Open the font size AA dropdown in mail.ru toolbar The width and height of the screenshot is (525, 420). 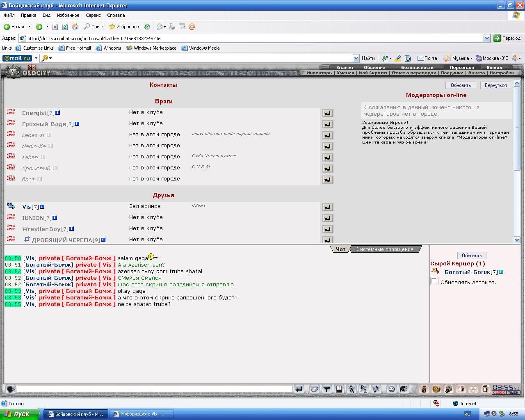tap(390, 58)
